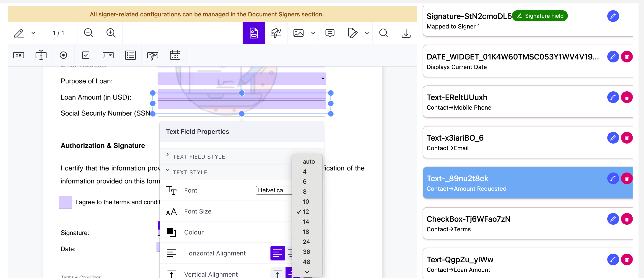Delete the Text-QgpZu_ylWw field
The height and width of the screenshot is (278, 644).
(x=626, y=260)
